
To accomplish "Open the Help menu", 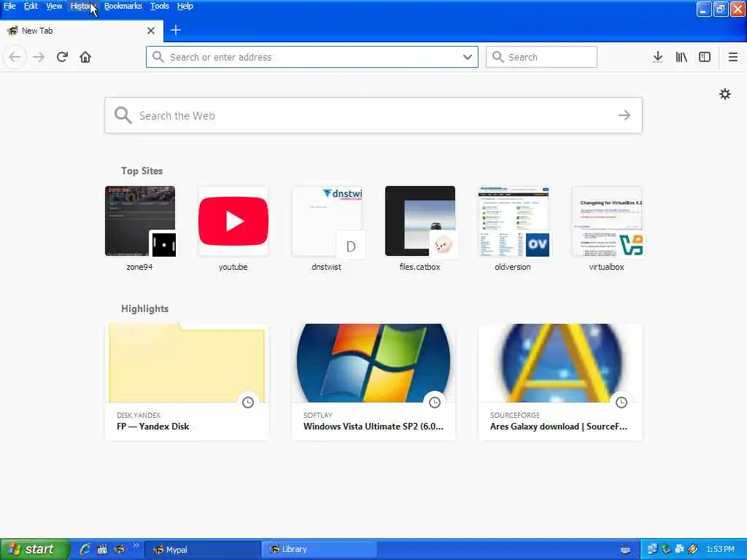I will click(x=185, y=6).
